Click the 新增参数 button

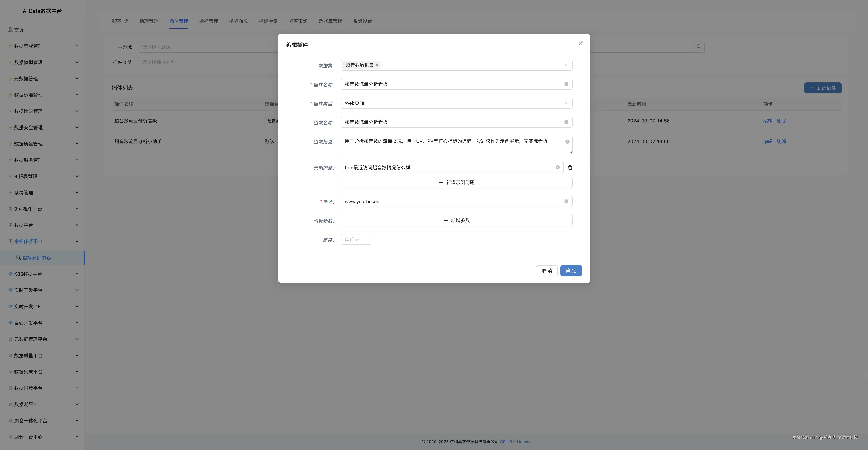[x=456, y=221]
